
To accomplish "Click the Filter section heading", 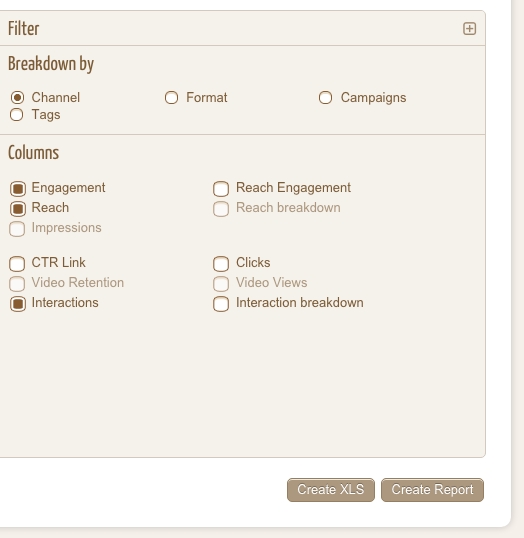I will [x=24, y=28].
